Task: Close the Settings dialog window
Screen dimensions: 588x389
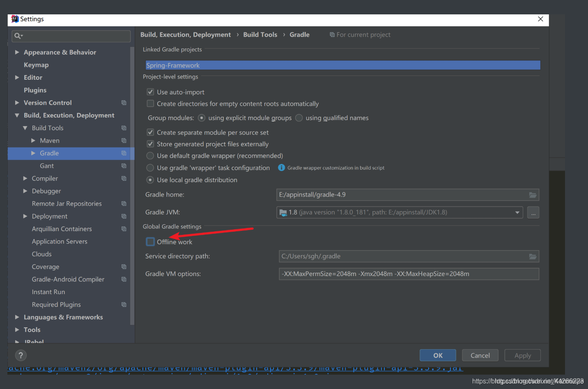Action: (540, 19)
